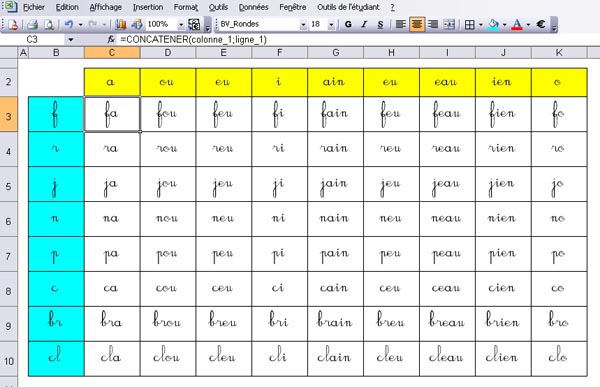Select column K header
The width and height of the screenshot is (600, 387).
(559, 52)
